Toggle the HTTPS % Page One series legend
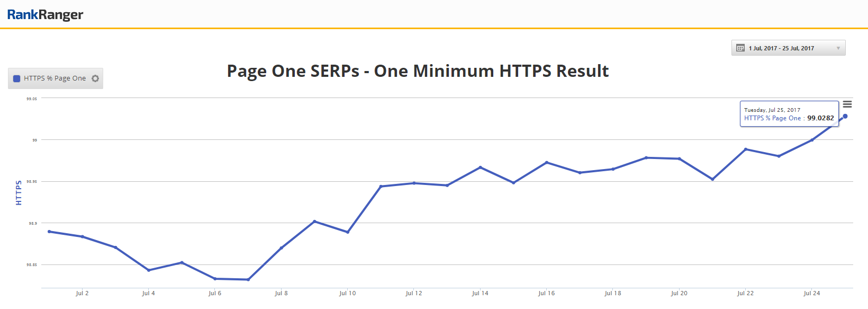The width and height of the screenshot is (868, 309). (55, 78)
